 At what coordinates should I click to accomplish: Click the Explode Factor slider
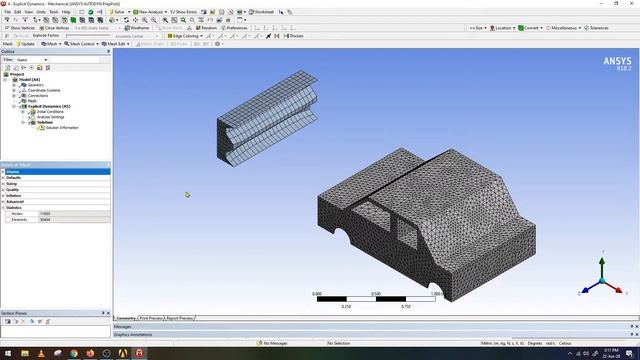click(88, 36)
